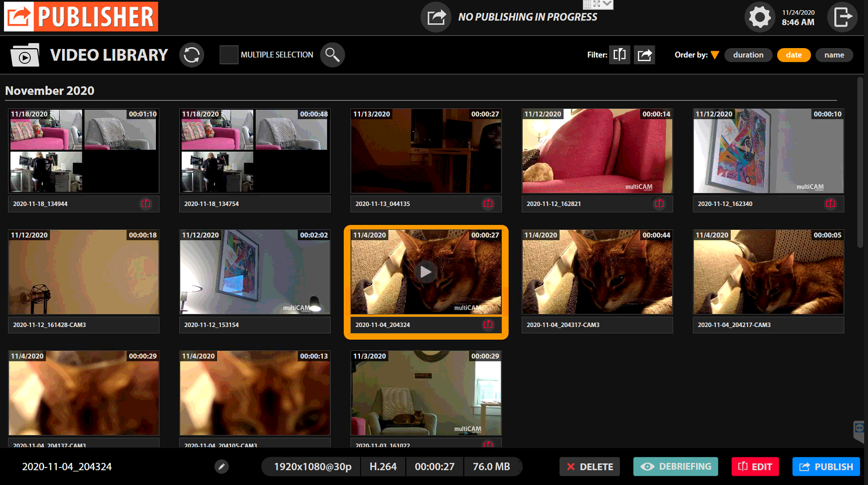Delete the selected video
This screenshot has width=868, height=485.
(590, 467)
